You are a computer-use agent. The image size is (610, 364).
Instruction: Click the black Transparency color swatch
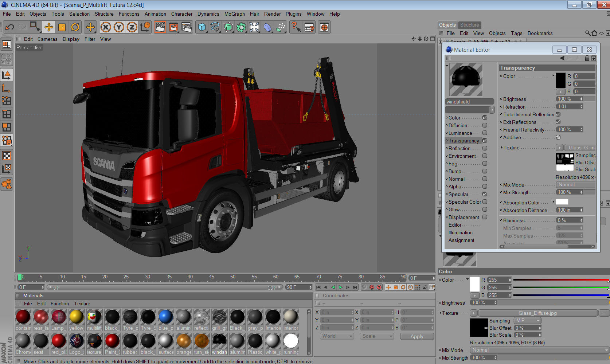tap(560, 80)
